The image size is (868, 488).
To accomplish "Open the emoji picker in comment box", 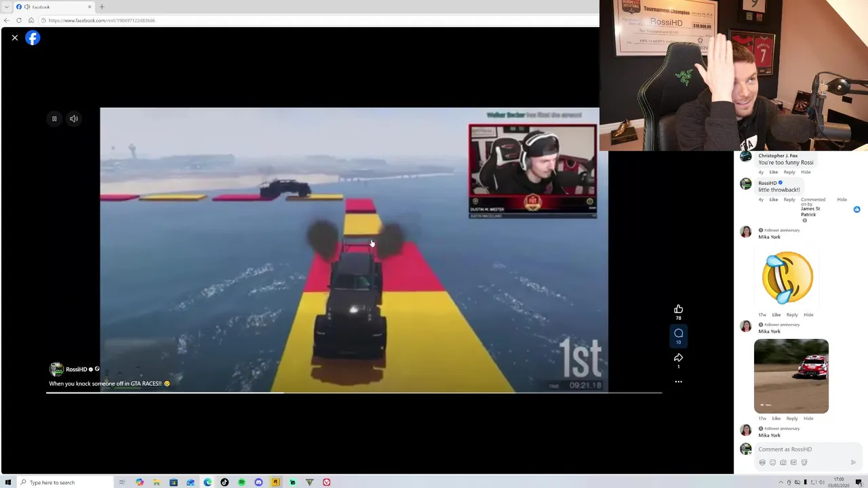I will (x=772, y=462).
